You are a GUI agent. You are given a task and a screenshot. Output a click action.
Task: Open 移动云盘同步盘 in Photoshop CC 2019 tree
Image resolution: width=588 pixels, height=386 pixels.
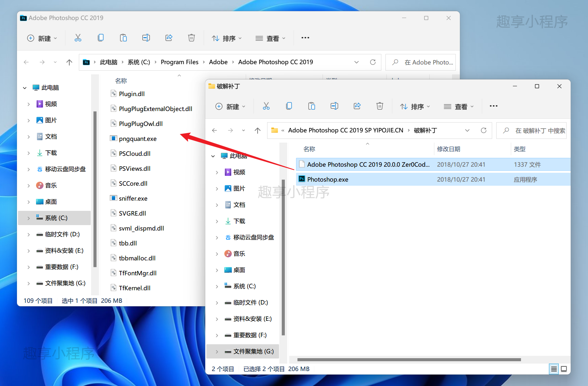[x=65, y=169]
